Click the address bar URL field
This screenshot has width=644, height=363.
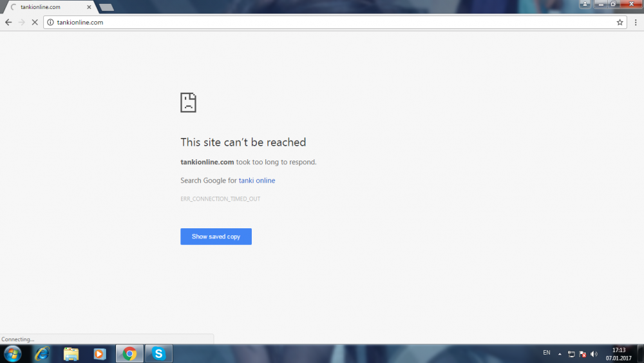click(x=322, y=23)
